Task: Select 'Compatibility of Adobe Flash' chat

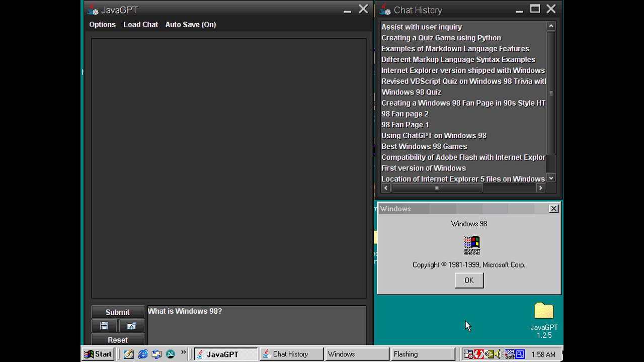Action: [x=463, y=157]
